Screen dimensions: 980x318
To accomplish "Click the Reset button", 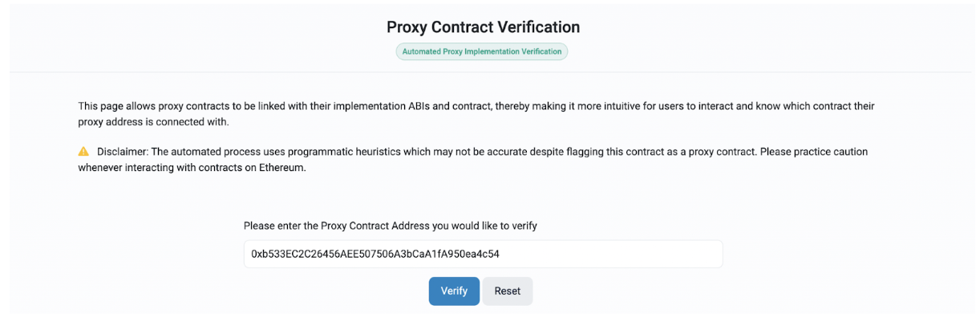I will click(x=507, y=291).
